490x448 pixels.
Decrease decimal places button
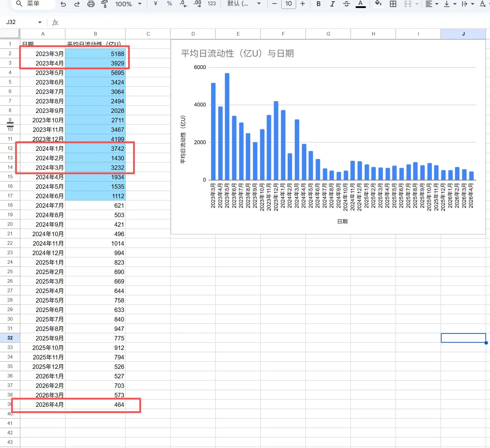pyautogui.click(x=183, y=4)
